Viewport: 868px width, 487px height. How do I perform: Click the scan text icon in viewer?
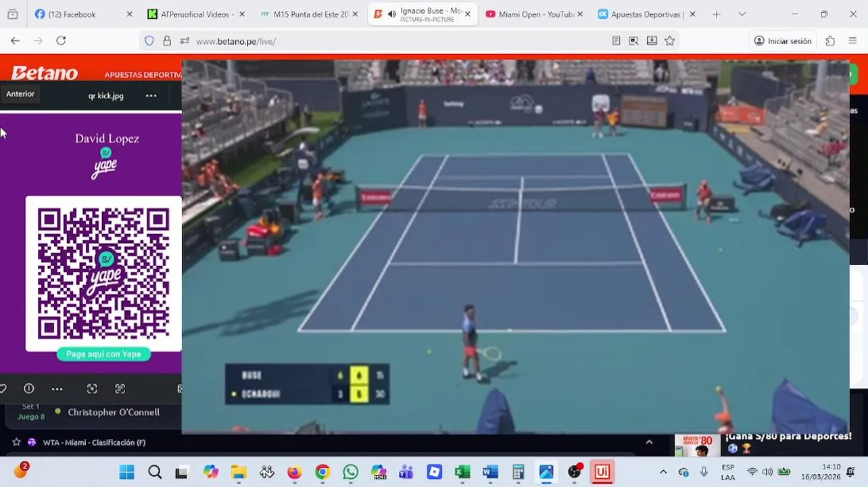[120, 388]
